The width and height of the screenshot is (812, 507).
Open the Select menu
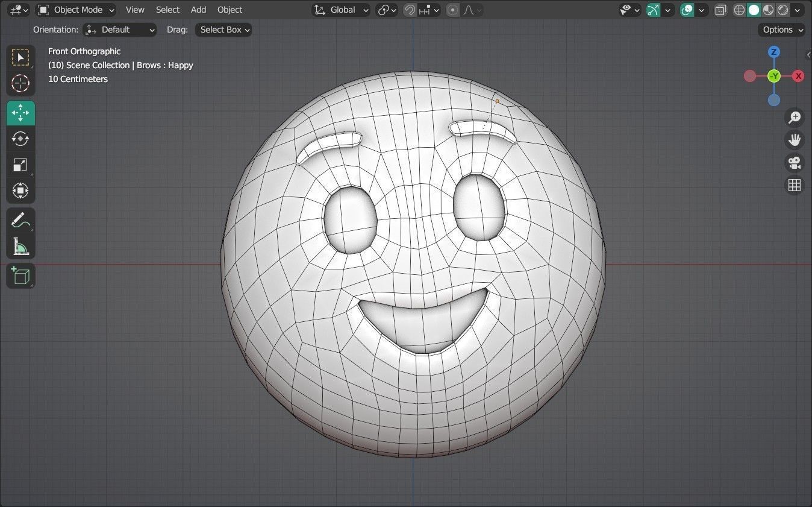click(x=167, y=10)
